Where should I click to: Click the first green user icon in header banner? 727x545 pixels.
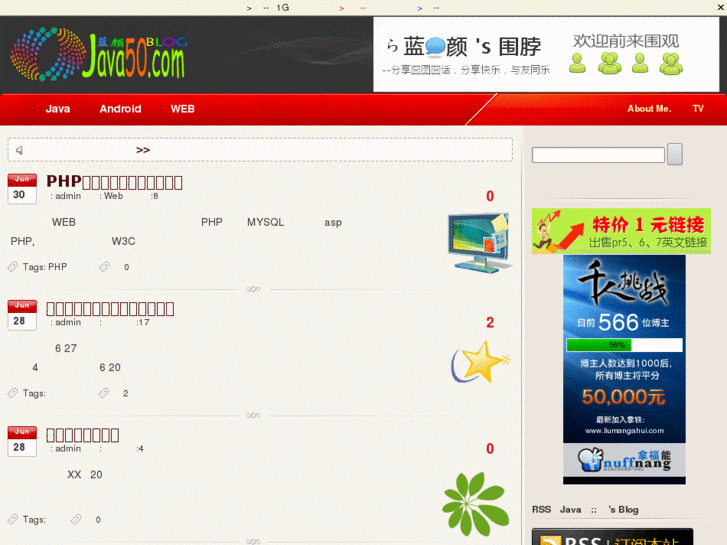click(x=577, y=64)
